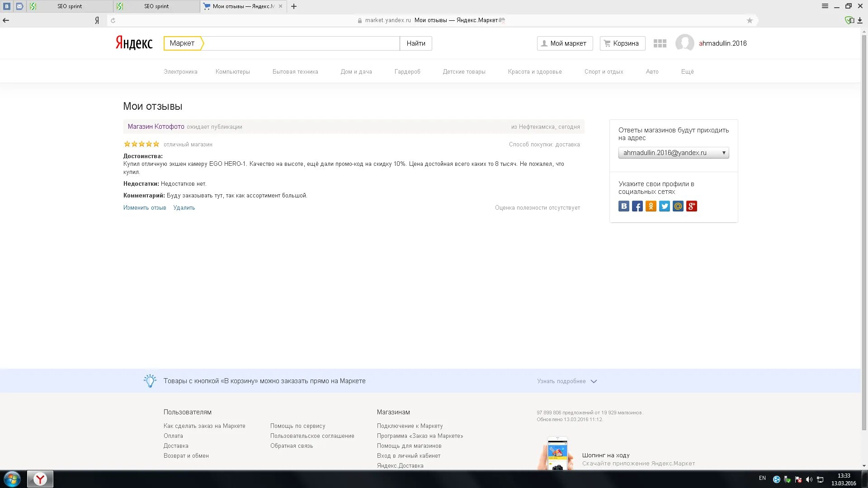The image size is (868, 488).
Task: Open the Помощь для магазинов link
Action: 409,446
